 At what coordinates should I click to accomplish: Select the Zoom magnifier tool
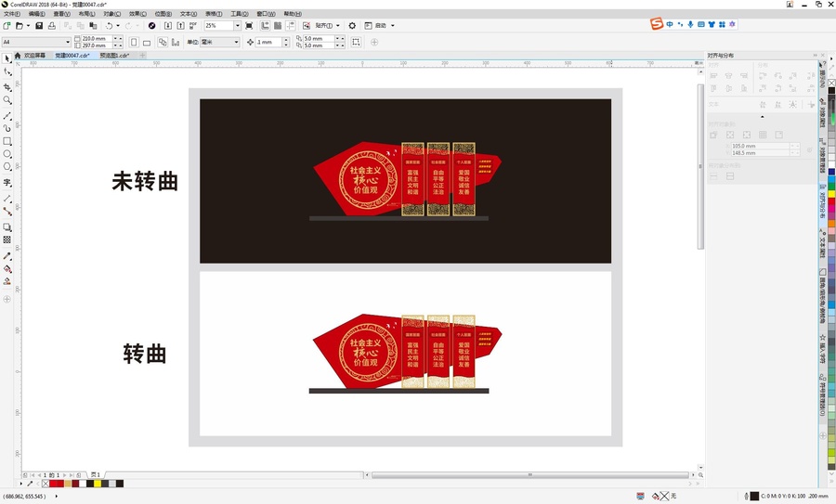coord(7,99)
